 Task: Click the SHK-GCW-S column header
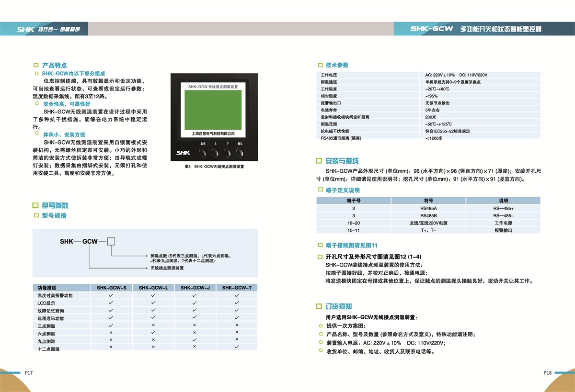[x=111, y=288]
